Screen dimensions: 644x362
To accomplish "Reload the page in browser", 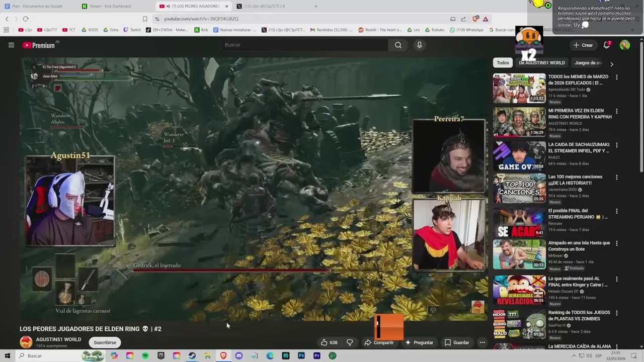I will [26, 19].
